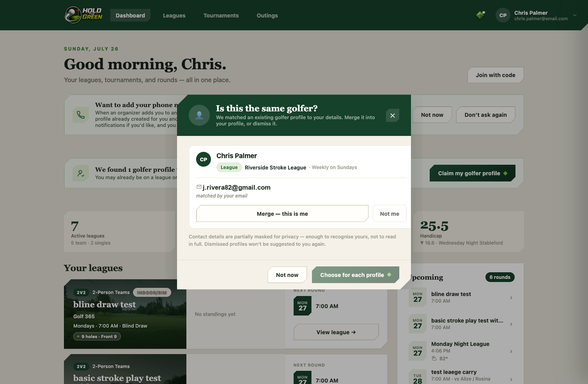The height and width of the screenshot is (384, 588).
Task: Click the CP avatar in header
Action: coord(503,15)
